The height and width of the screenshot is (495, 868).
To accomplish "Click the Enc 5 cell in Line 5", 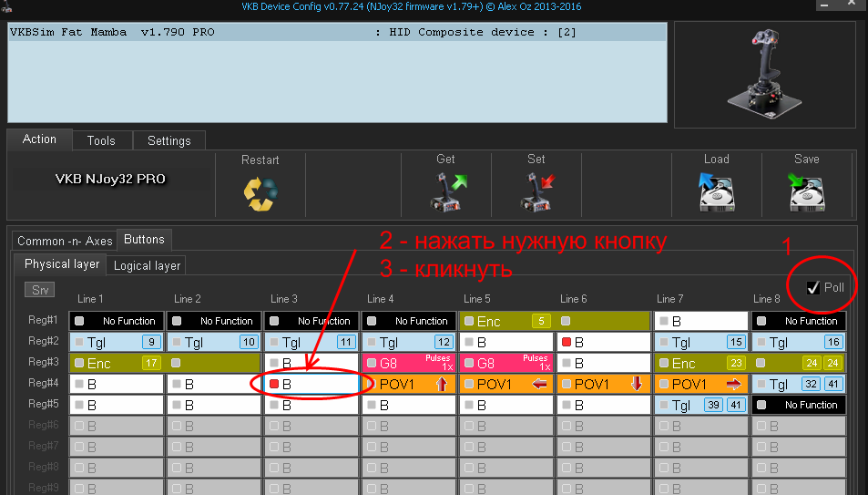I will tap(506, 321).
